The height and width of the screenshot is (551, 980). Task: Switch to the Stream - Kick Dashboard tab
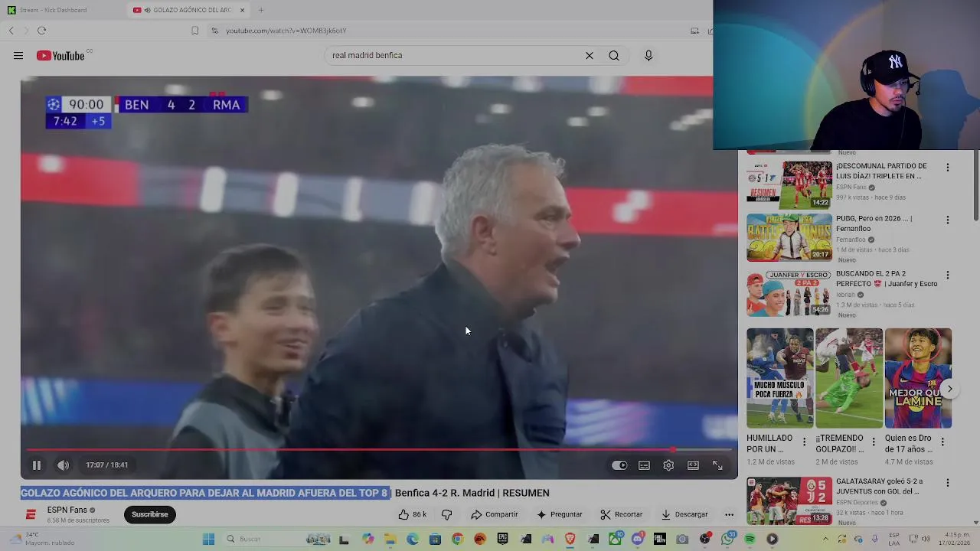(54, 10)
